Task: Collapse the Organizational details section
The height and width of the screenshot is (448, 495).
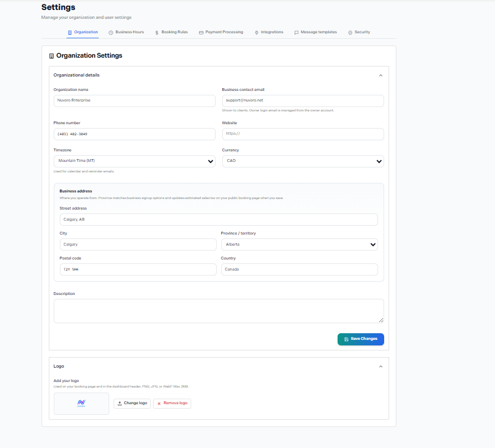Action: pos(381,75)
